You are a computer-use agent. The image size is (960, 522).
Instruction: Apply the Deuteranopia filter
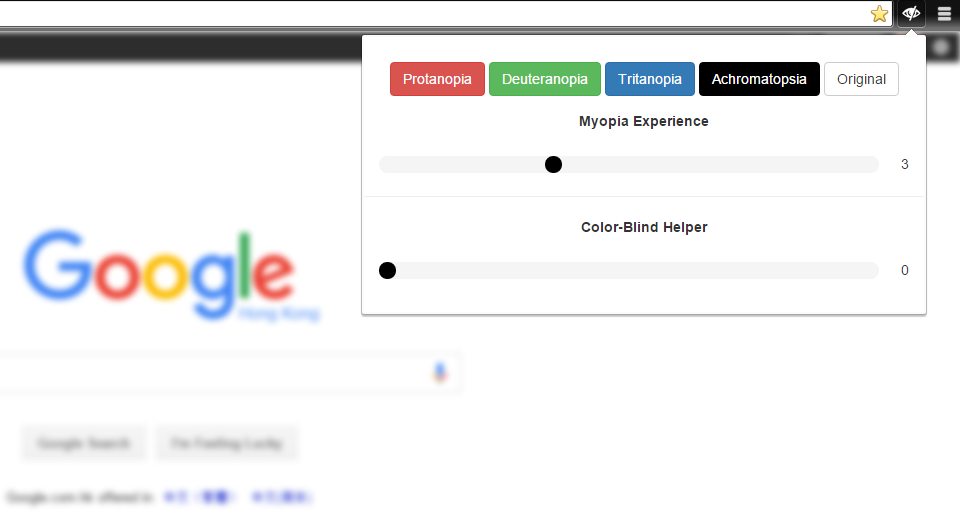[545, 79]
